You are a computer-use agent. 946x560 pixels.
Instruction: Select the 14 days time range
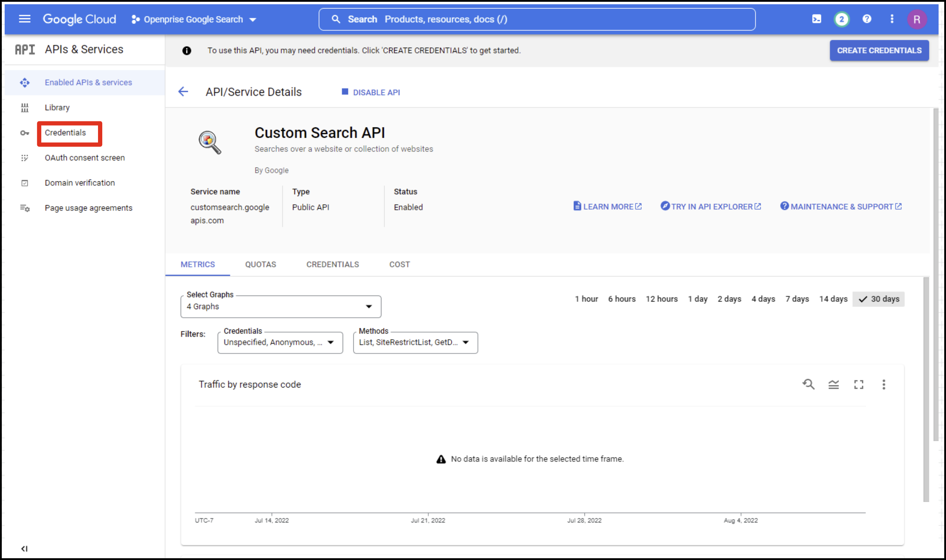[x=833, y=299]
